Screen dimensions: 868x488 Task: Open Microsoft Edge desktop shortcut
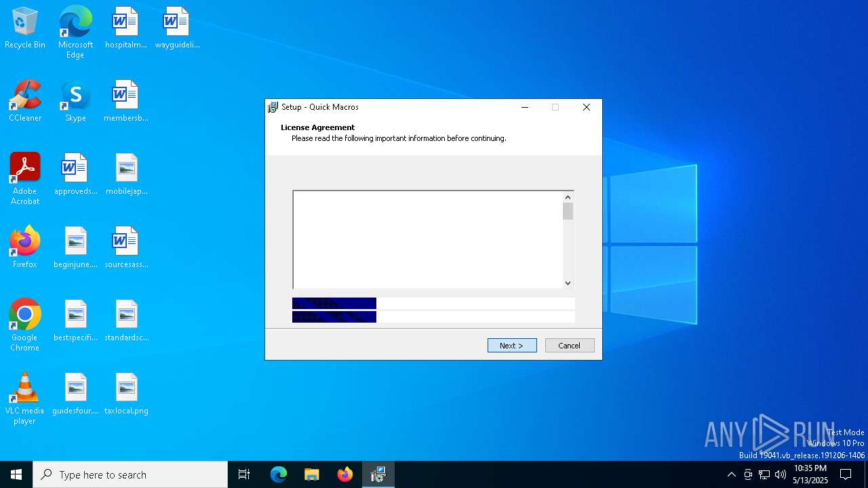tap(75, 33)
